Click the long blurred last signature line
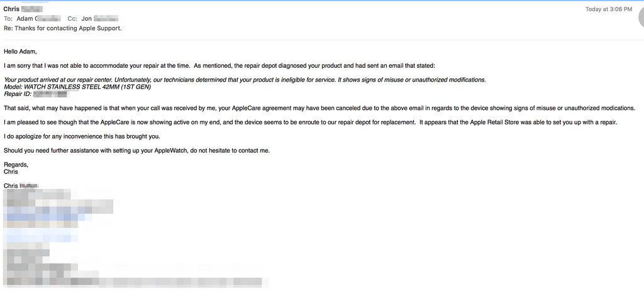This screenshot has height=292, width=644. click(136, 282)
